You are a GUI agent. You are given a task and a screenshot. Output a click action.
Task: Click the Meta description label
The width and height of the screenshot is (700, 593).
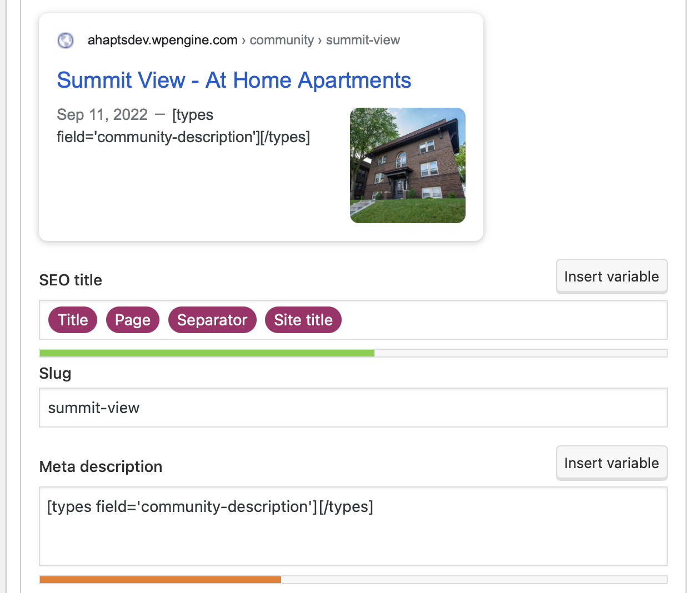[101, 467]
